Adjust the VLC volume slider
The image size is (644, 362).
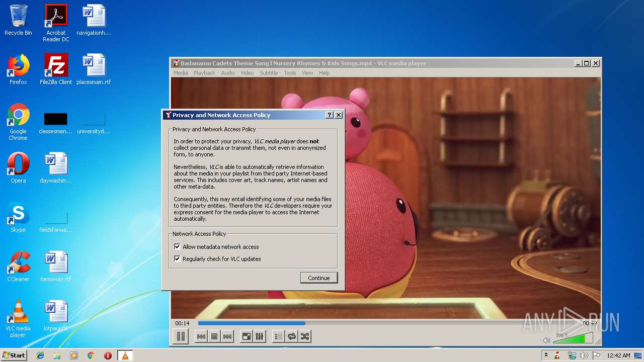573,338
